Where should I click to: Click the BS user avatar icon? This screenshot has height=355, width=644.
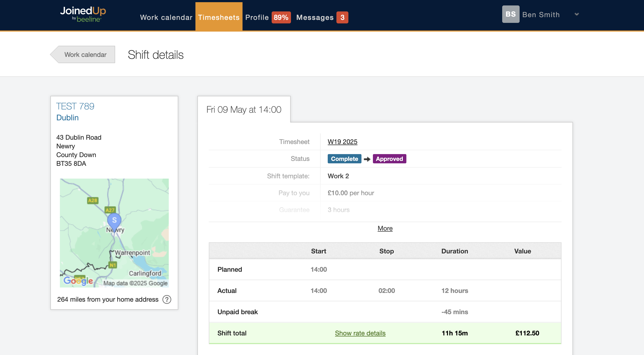pyautogui.click(x=510, y=14)
